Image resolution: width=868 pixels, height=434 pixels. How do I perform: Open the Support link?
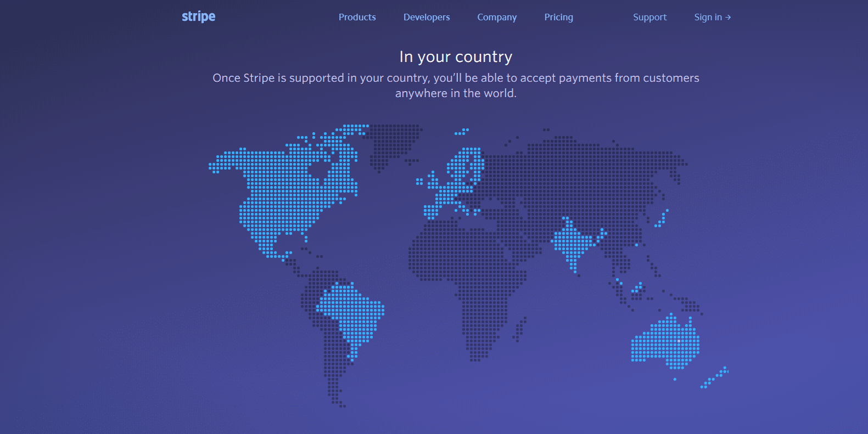click(649, 17)
